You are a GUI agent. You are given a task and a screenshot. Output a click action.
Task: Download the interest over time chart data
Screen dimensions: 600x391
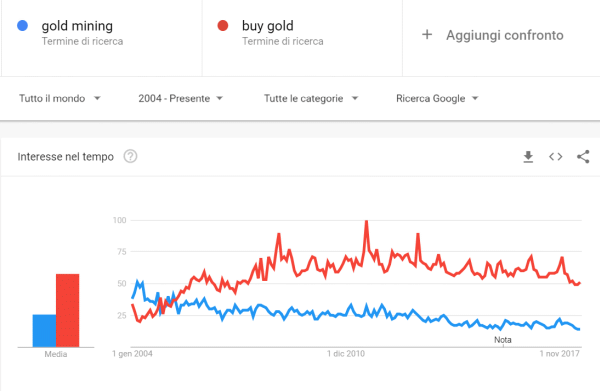pos(528,156)
